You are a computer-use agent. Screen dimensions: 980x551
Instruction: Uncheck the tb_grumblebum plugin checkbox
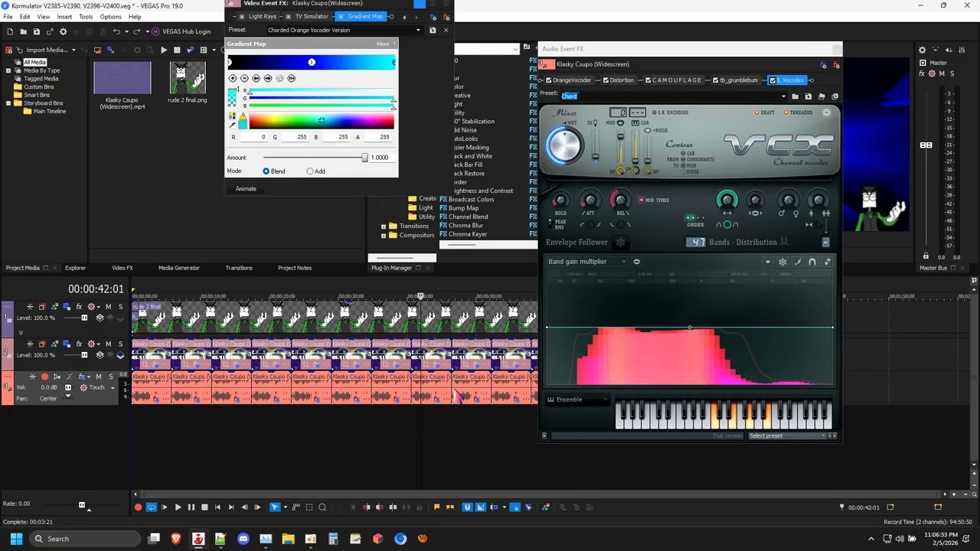click(716, 80)
